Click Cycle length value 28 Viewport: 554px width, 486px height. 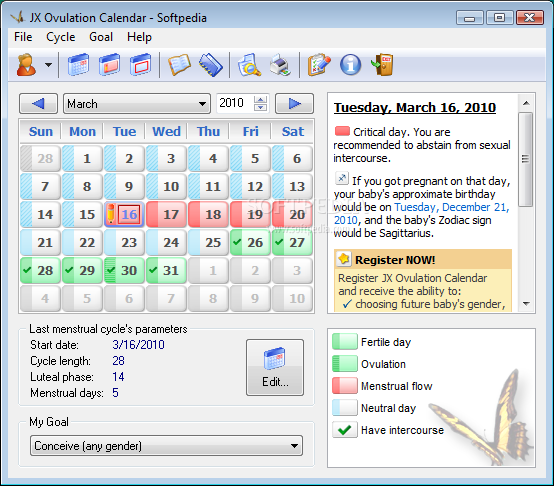coord(118,361)
